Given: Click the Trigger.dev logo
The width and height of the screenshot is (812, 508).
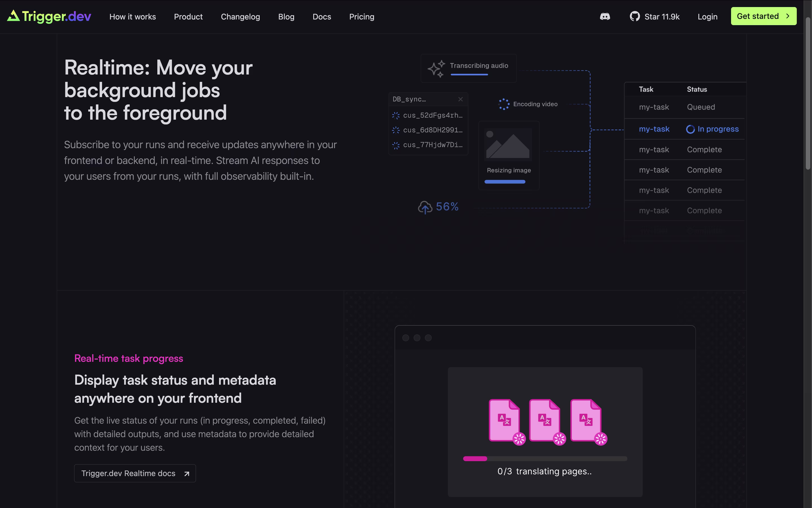Looking at the screenshot, I should coord(49,16).
